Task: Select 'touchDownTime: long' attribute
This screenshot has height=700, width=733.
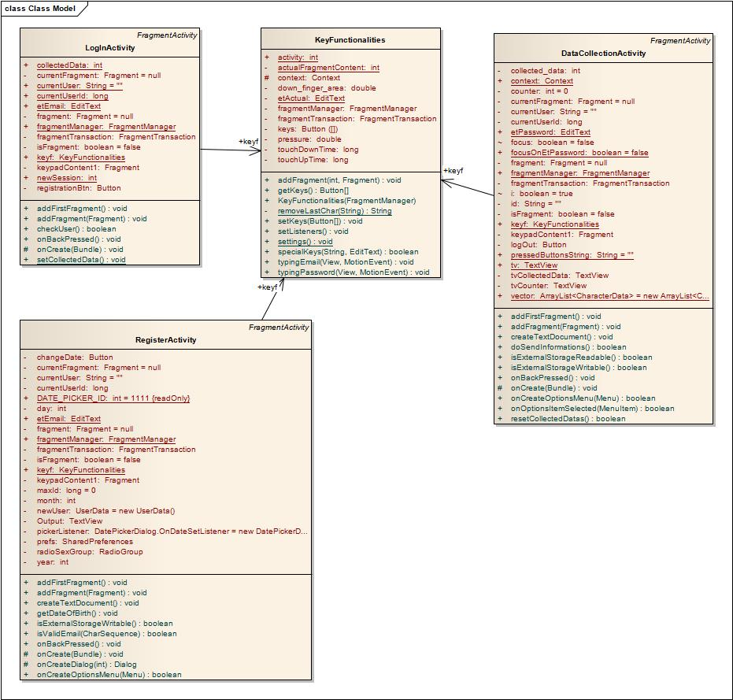Action: tap(318, 150)
